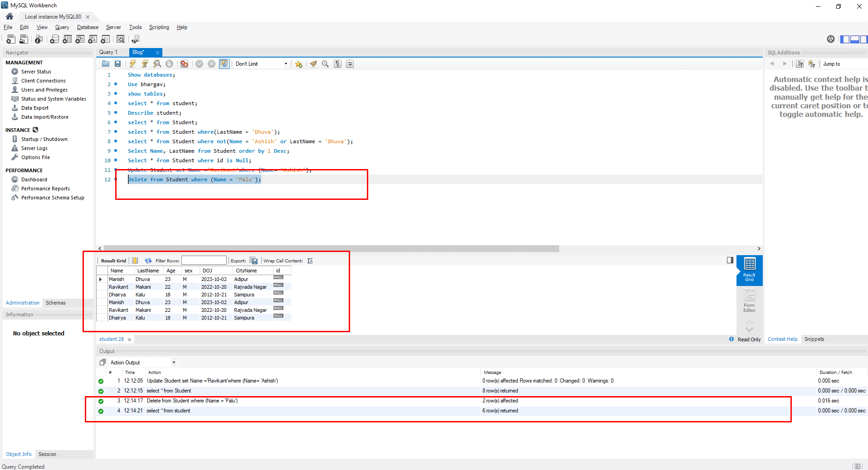Image resolution: width=868 pixels, height=470 pixels.
Task: Execute the SQL script with lightning bolt icon
Action: point(132,64)
